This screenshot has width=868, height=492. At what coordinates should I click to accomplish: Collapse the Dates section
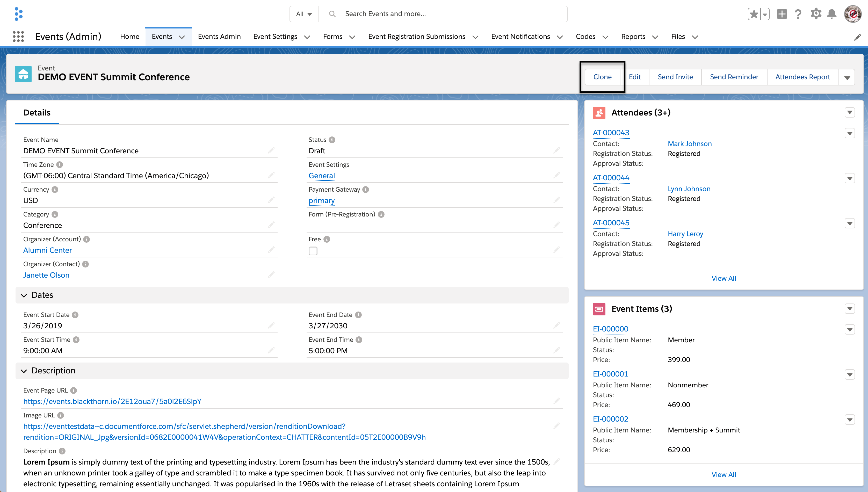coord(24,295)
